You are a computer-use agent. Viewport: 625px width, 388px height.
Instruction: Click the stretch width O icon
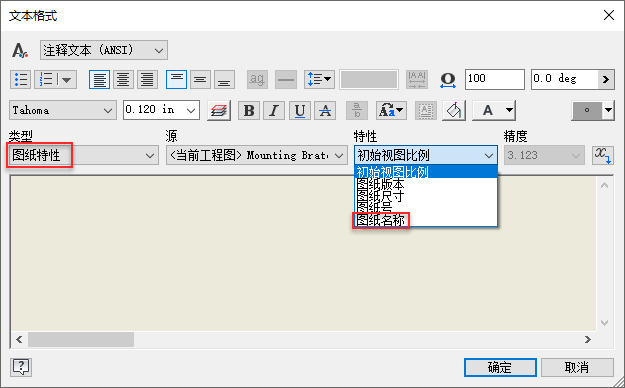coord(448,79)
